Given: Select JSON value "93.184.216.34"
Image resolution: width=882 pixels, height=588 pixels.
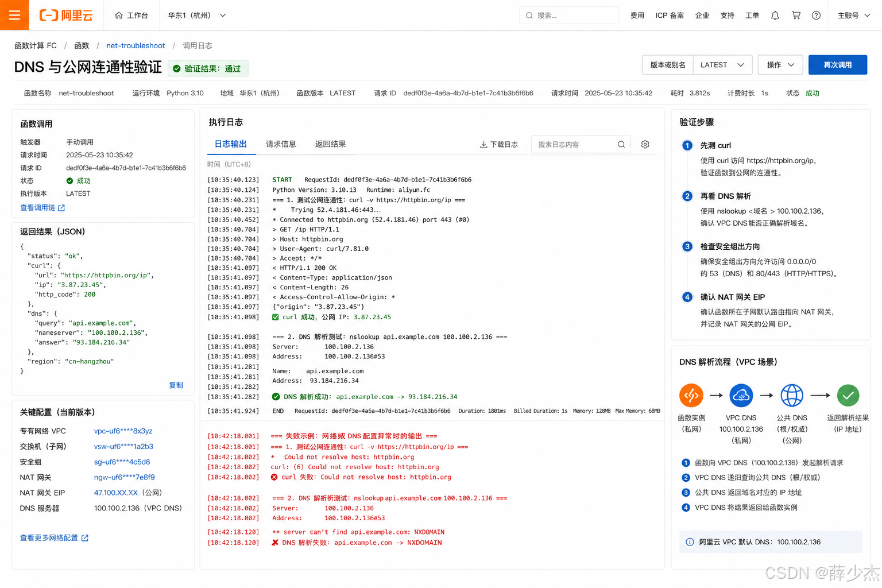Looking at the screenshot, I should pyautogui.click(x=101, y=342).
